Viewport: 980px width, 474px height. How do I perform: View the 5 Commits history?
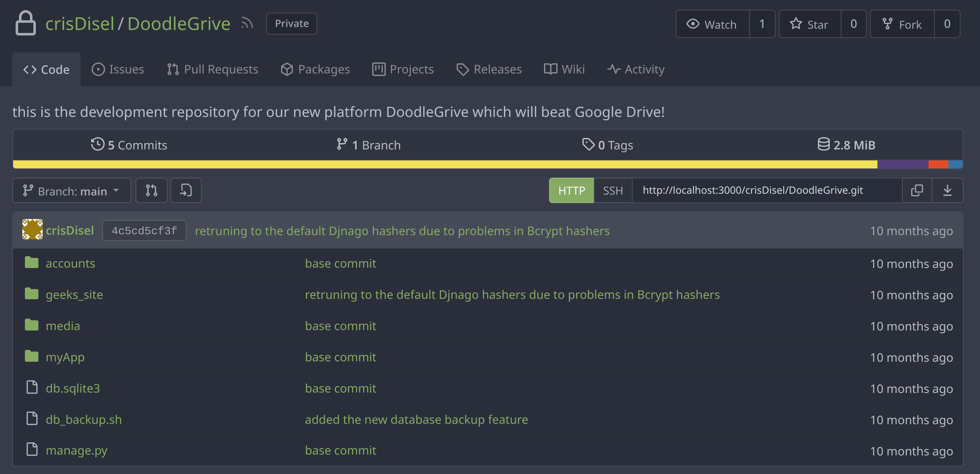129,145
